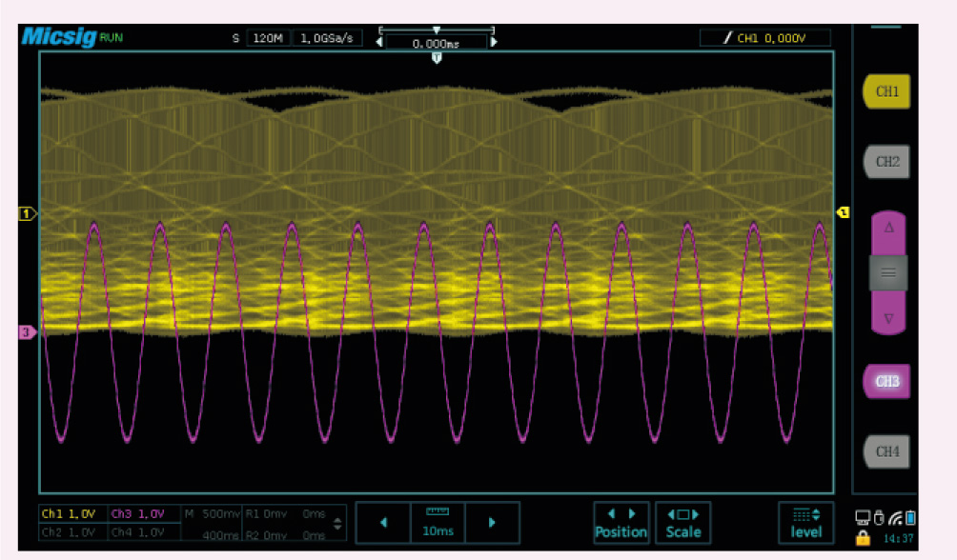Screen dimensions: 957x560
Task: Tap the center of the vertical slider
Action: coord(888,272)
